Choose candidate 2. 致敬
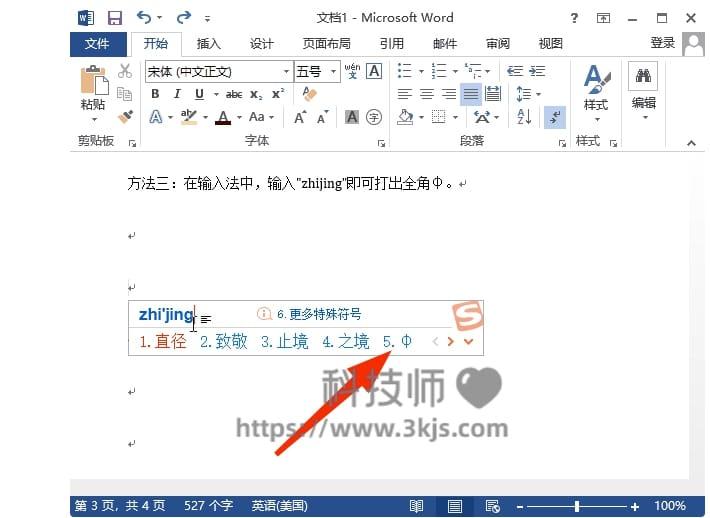710x518 pixels. click(224, 341)
